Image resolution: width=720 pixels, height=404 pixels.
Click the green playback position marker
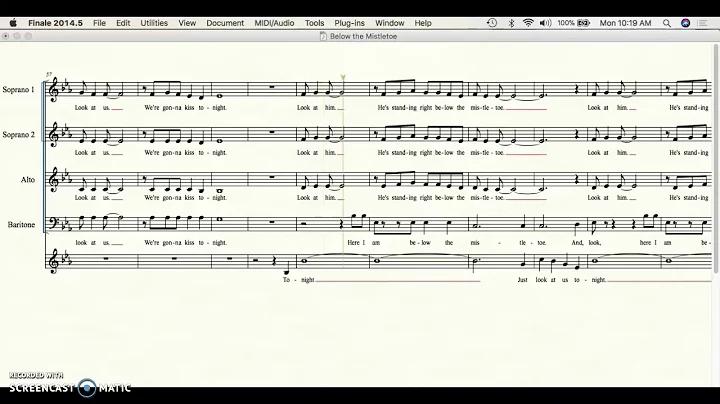(343, 78)
